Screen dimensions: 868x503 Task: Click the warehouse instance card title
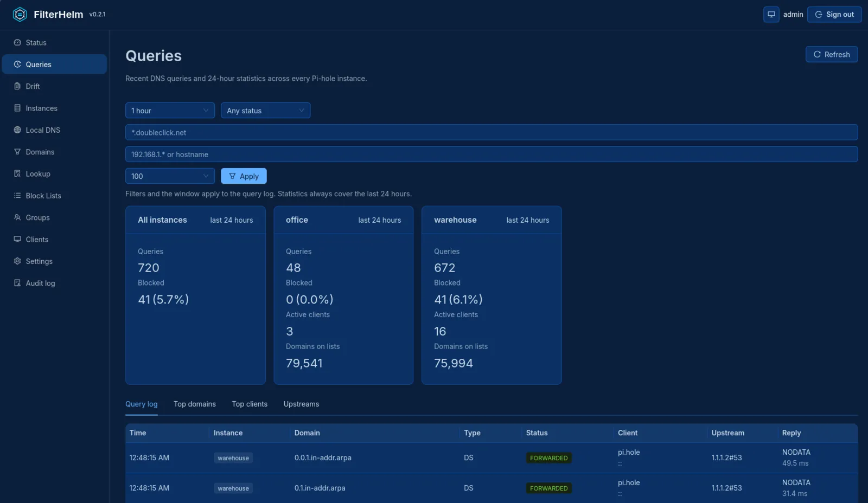(455, 220)
